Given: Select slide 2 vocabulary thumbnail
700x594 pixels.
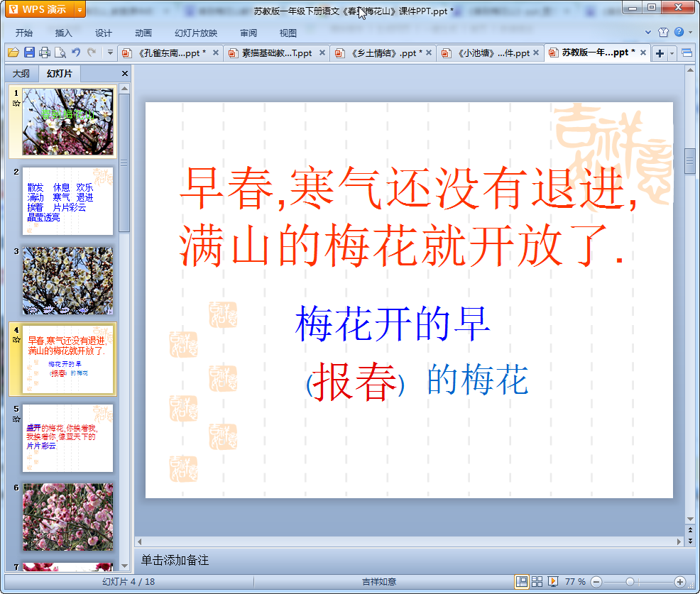Looking at the screenshot, I should (68, 201).
